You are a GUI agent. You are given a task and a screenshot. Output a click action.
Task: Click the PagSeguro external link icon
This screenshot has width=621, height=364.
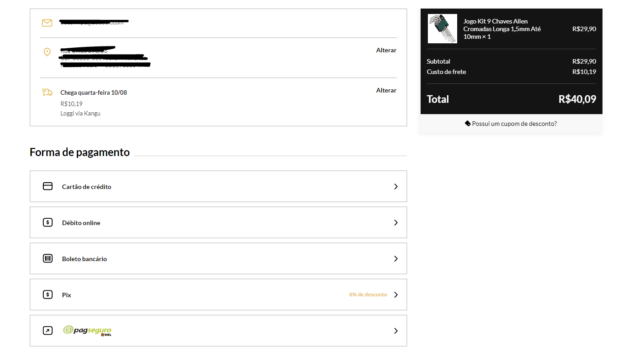[48, 331]
